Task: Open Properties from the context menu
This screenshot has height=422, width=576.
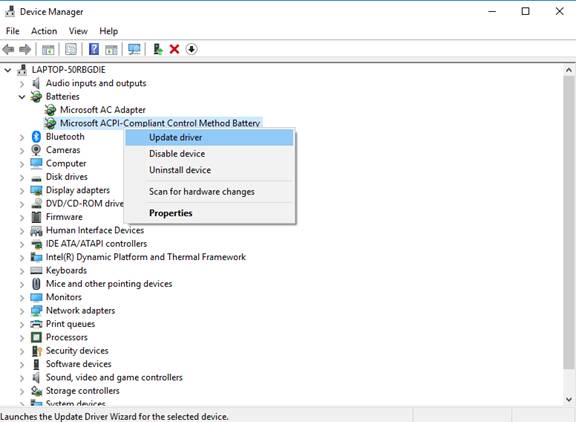Action: (x=209, y=213)
